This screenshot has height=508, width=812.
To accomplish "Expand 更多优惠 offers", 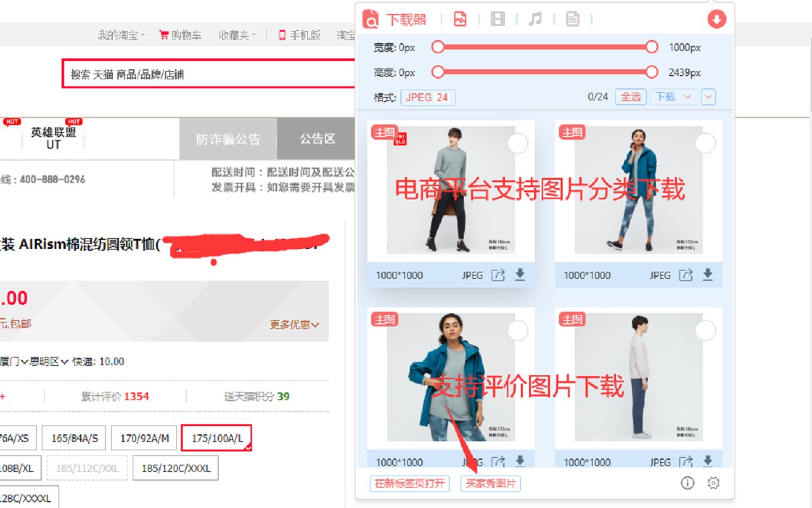I will 294,324.
